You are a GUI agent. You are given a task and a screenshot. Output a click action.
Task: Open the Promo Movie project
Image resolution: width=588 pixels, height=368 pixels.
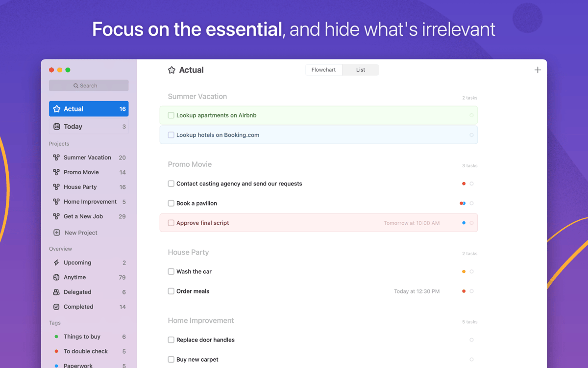(81, 172)
